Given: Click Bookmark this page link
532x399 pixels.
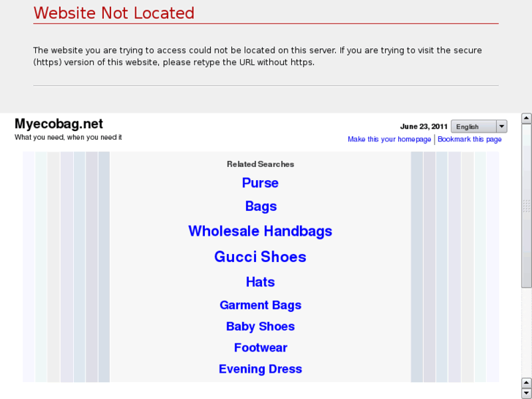Looking at the screenshot, I should pos(470,139).
